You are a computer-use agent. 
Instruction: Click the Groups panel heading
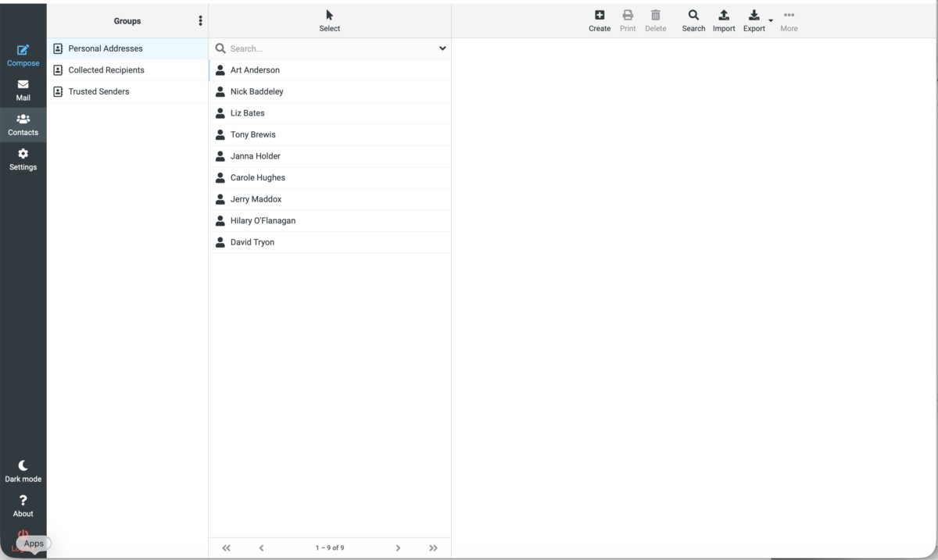tap(127, 21)
